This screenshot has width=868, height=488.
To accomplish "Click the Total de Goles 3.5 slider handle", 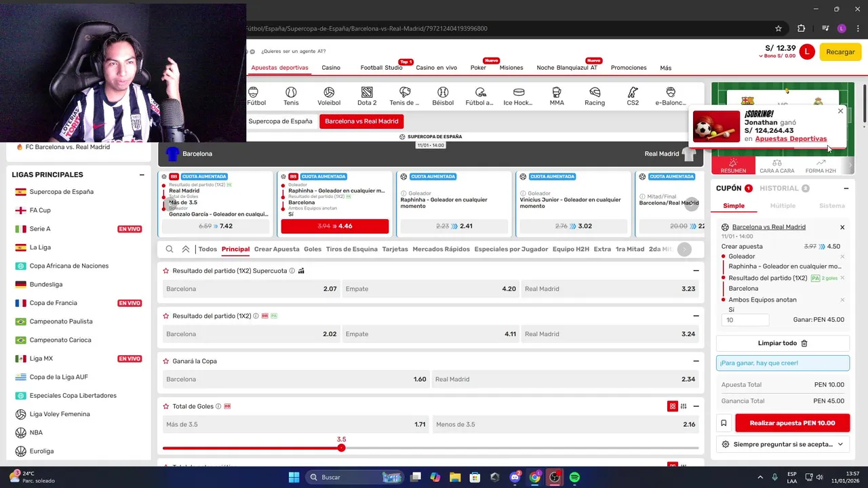I will pyautogui.click(x=341, y=447).
